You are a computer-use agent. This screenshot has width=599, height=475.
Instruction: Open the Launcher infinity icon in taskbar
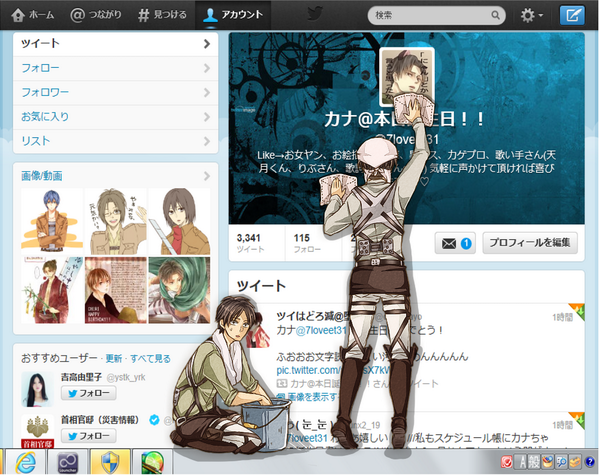pos(68,462)
